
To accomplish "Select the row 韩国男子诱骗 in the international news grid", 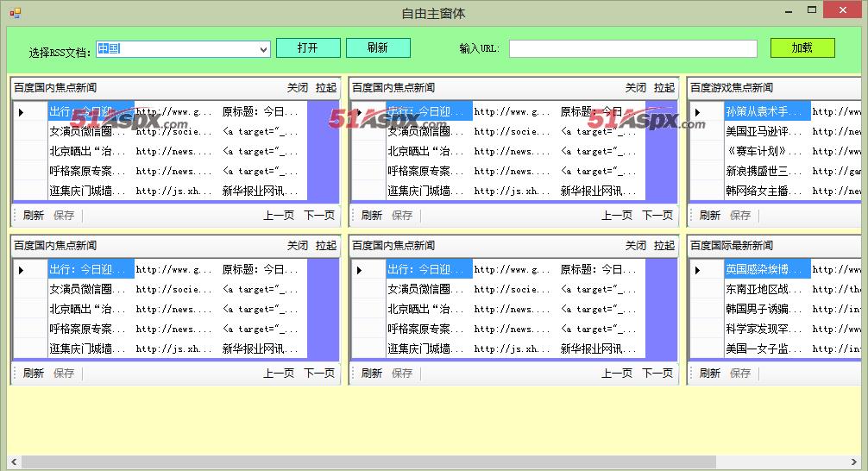I will pos(767,309).
